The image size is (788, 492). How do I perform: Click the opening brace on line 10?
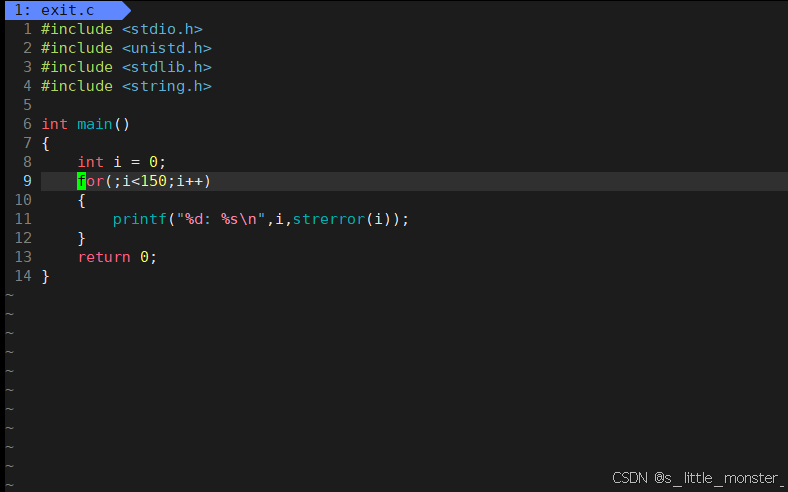(x=81, y=201)
